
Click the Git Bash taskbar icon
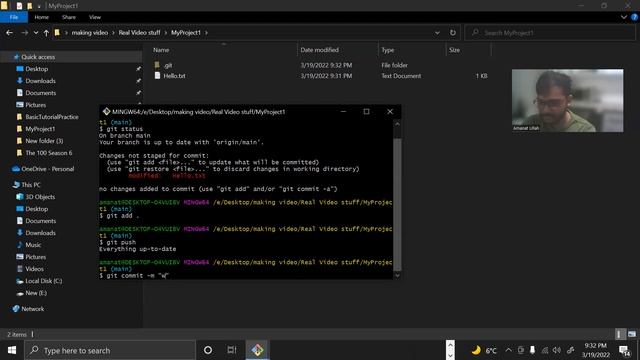[258, 350]
